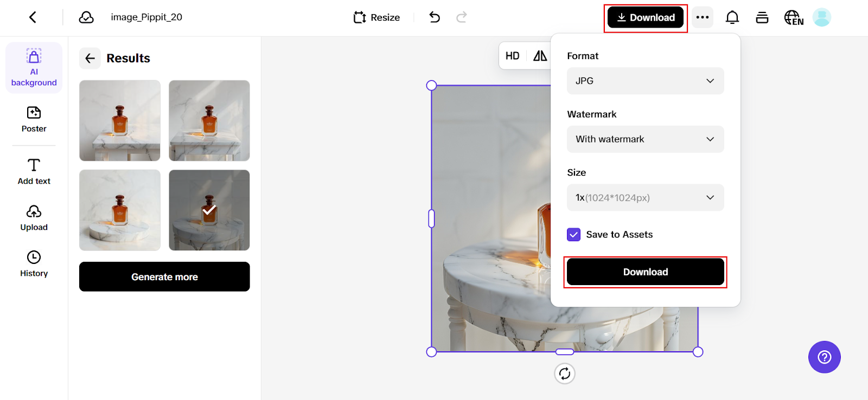Screen dimensions: 868x400
Task: Select the result with round marble pedestal
Action: click(x=120, y=210)
